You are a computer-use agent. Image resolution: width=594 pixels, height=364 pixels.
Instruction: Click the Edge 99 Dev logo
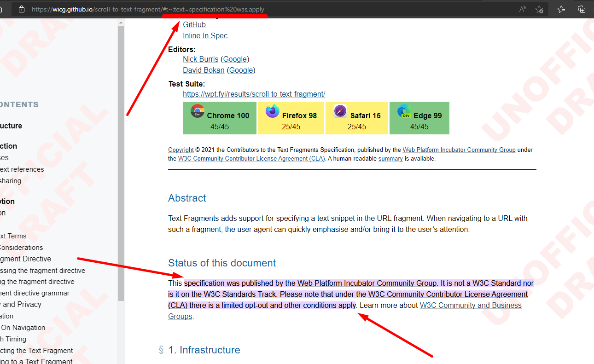click(404, 111)
